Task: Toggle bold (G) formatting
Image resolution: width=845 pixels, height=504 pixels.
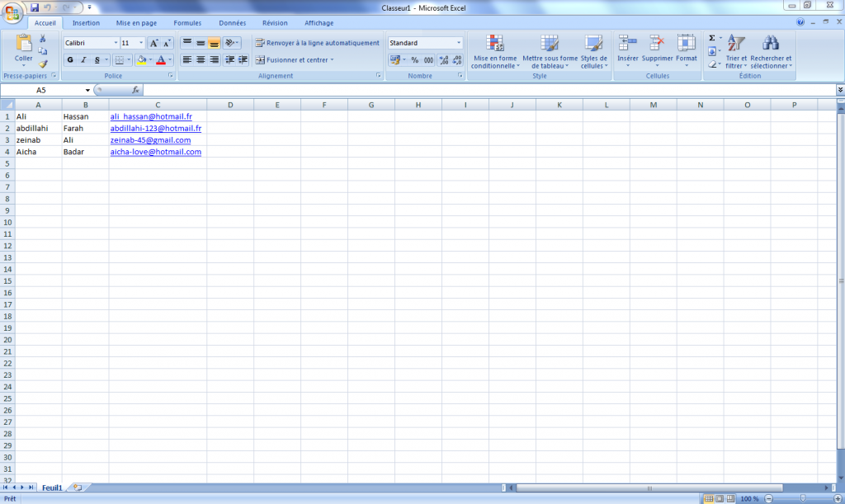Action: (70, 60)
